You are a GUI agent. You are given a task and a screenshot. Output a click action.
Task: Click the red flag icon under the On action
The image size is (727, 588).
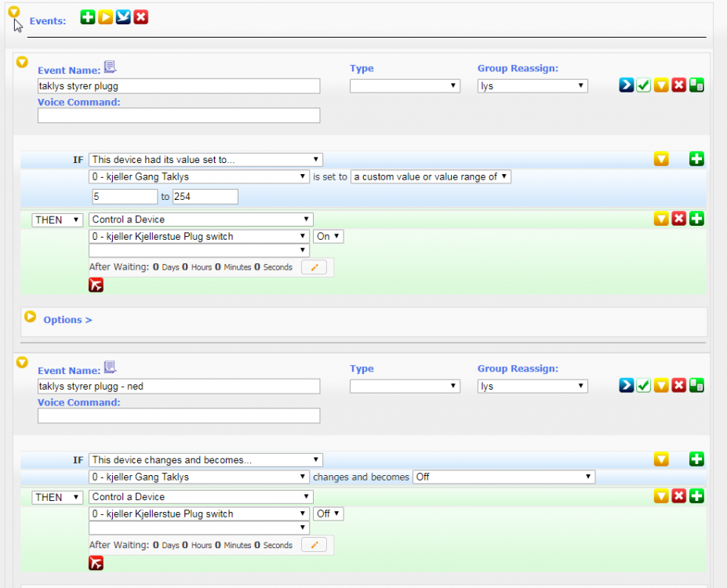[x=96, y=285]
